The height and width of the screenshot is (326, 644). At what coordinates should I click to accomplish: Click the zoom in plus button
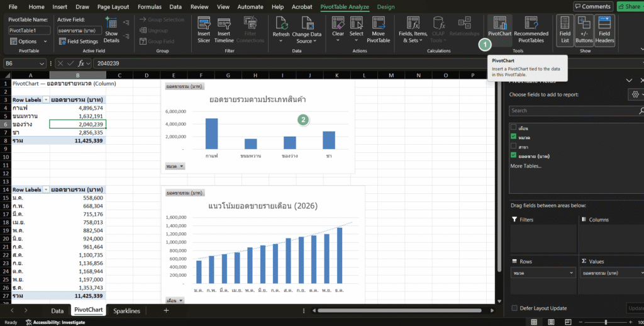tap(630, 322)
